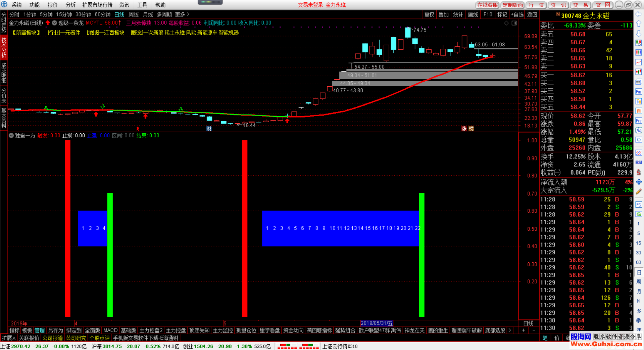Select the MACD indicator tab
Image resolution: width=644 pixels, height=350 pixels.
click(x=110, y=331)
